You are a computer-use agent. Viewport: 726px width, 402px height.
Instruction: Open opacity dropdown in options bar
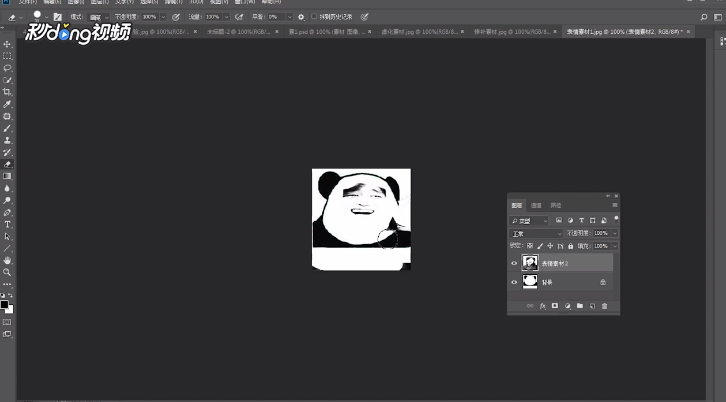pos(163,17)
